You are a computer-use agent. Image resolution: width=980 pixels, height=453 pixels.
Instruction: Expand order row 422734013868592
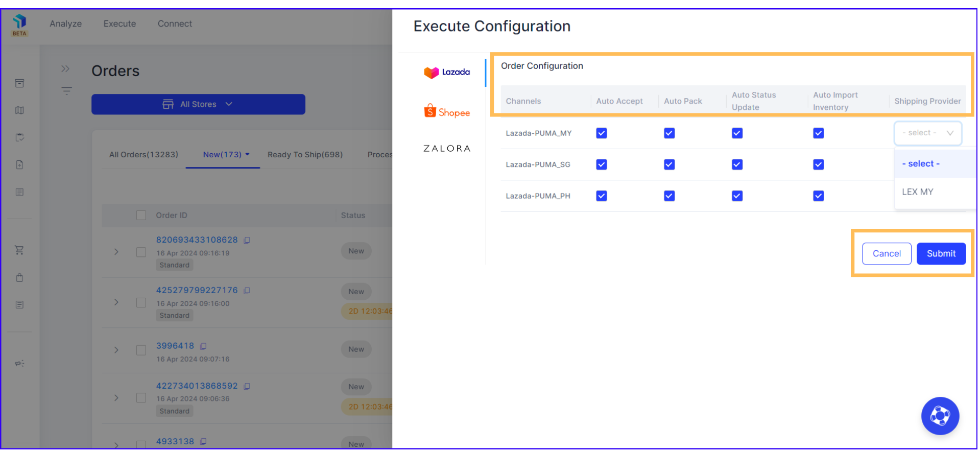[x=116, y=398]
